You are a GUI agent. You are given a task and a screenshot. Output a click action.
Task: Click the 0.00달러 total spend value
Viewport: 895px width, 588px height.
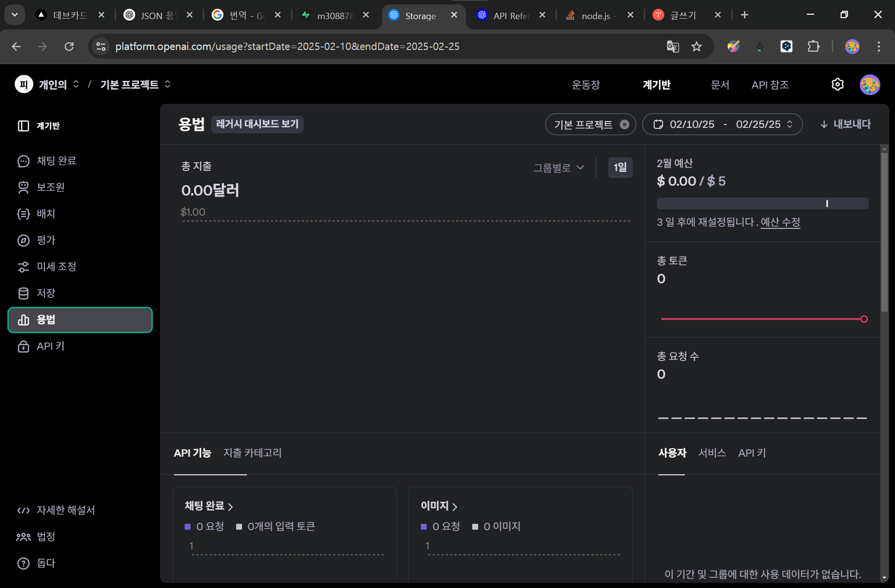point(210,190)
